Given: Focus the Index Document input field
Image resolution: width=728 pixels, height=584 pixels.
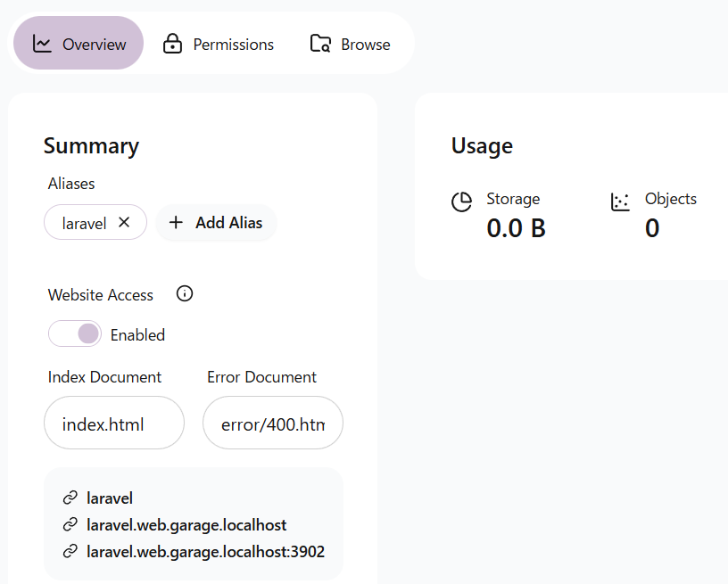Looking at the screenshot, I should (114, 423).
